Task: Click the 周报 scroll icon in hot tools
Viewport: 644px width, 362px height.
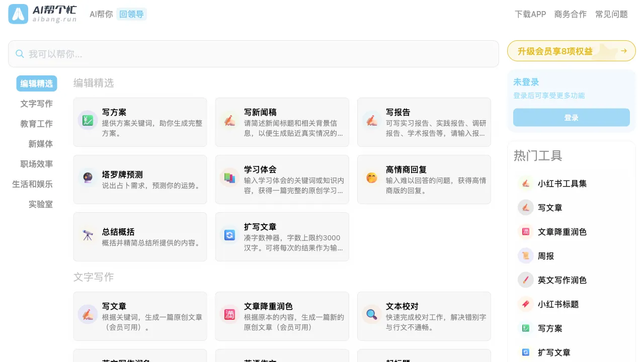Action: coord(526,256)
